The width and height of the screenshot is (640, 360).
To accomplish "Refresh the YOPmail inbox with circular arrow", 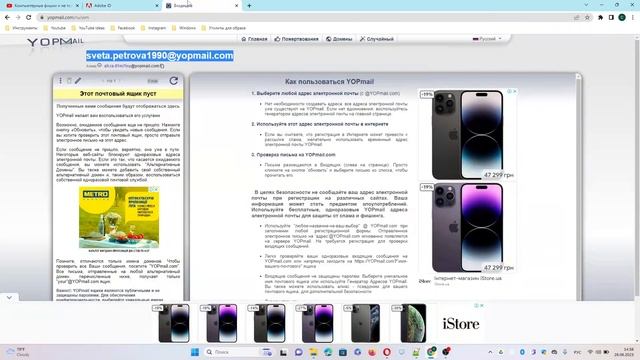I will point(173,81).
